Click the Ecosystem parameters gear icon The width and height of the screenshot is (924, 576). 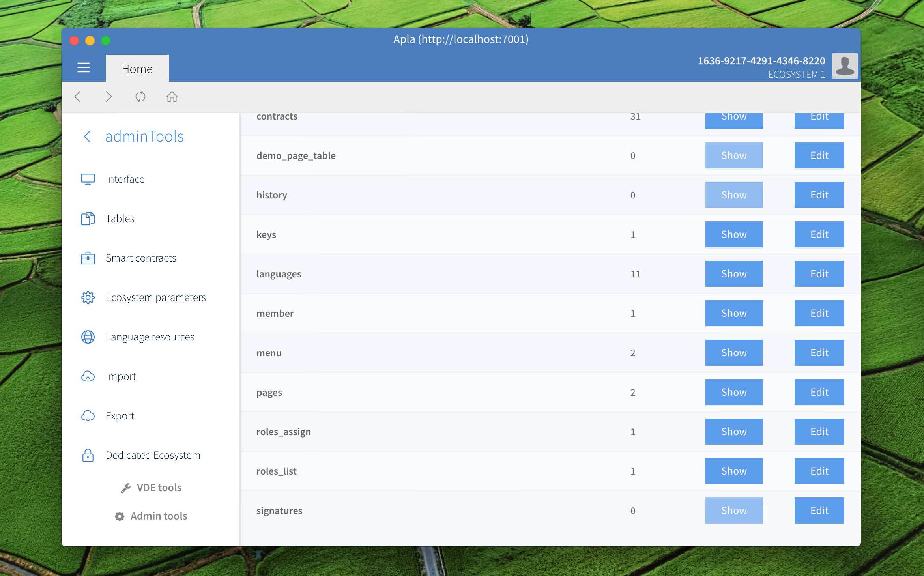88,297
